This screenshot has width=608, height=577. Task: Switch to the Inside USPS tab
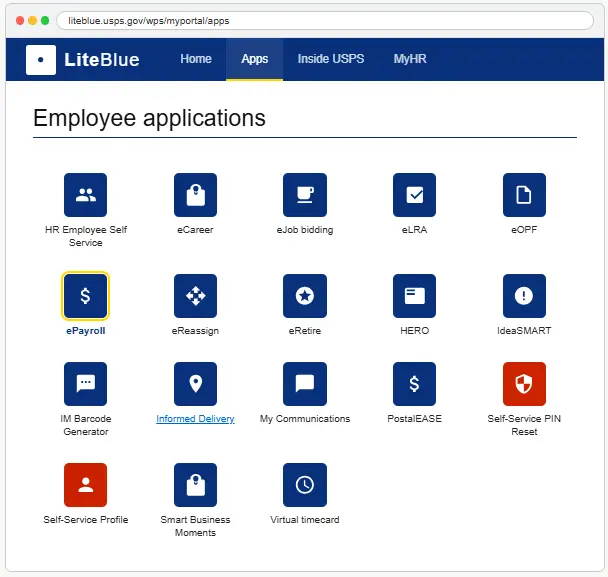(331, 59)
